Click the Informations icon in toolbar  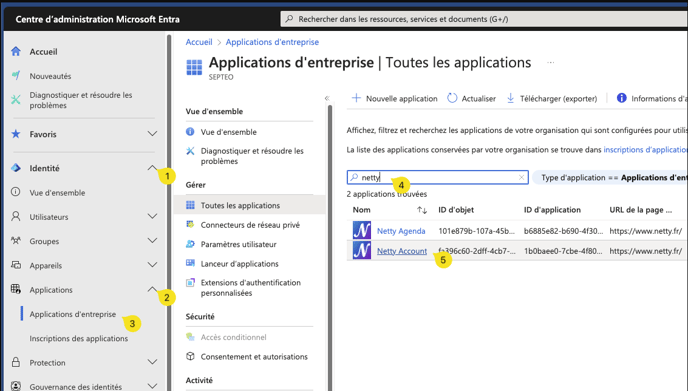click(621, 98)
